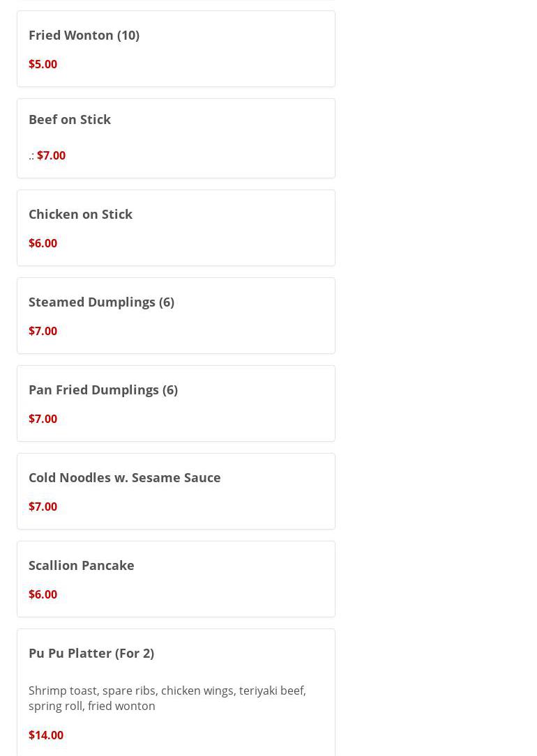
Task: Click the $14.00 Pu Pu Platter price
Action: [x=46, y=735]
